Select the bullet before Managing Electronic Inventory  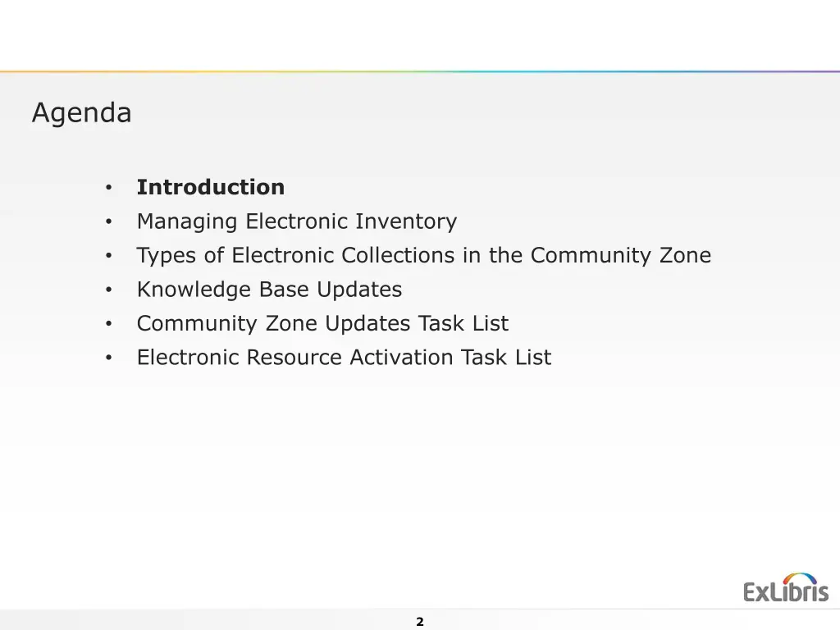(x=109, y=221)
